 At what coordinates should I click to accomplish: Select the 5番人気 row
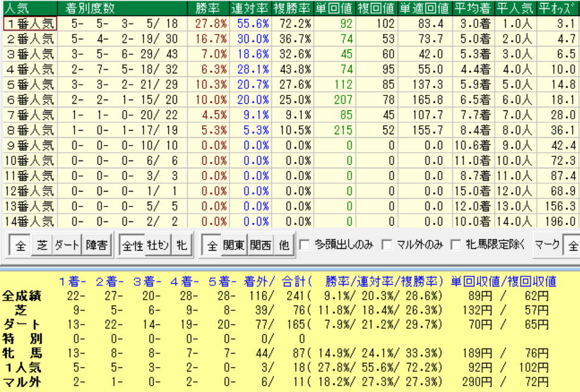pyautogui.click(x=290, y=84)
